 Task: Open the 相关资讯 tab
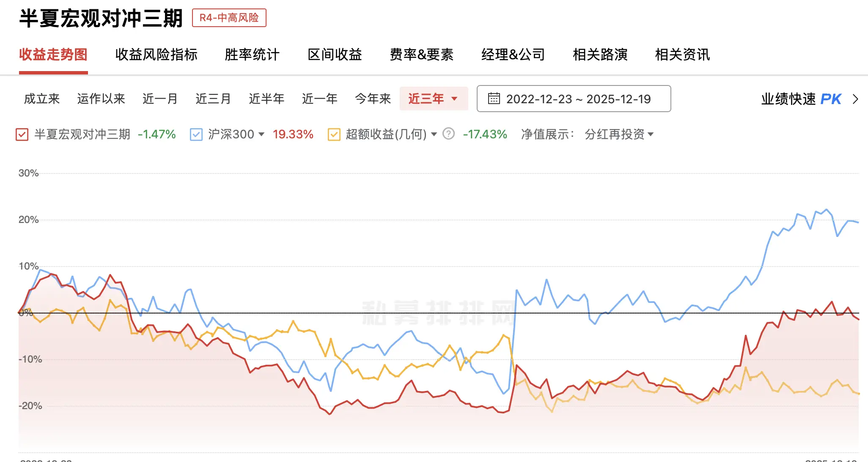(x=682, y=55)
